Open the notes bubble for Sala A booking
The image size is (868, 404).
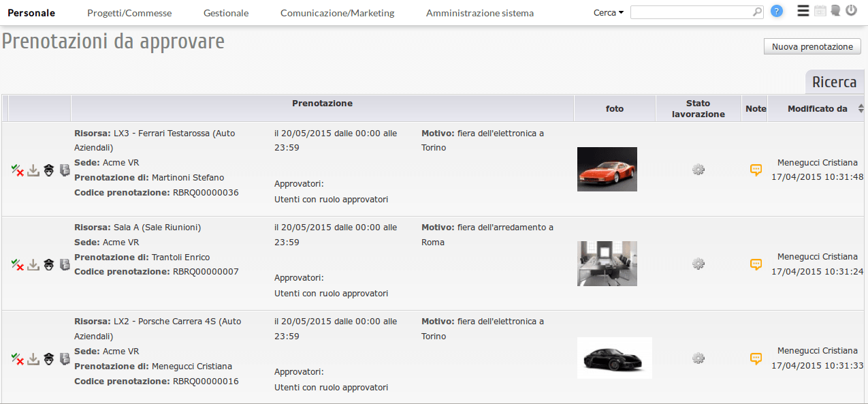pyautogui.click(x=756, y=264)
